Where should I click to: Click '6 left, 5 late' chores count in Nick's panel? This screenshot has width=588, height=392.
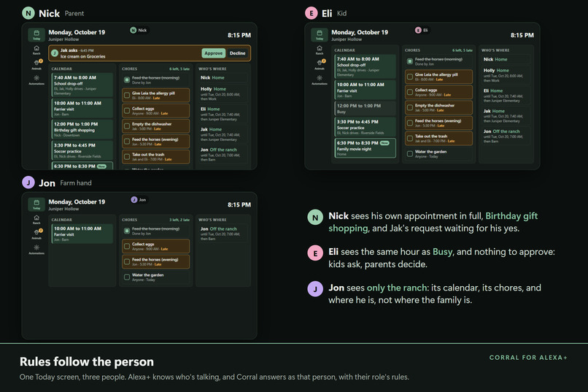[179, 69]
